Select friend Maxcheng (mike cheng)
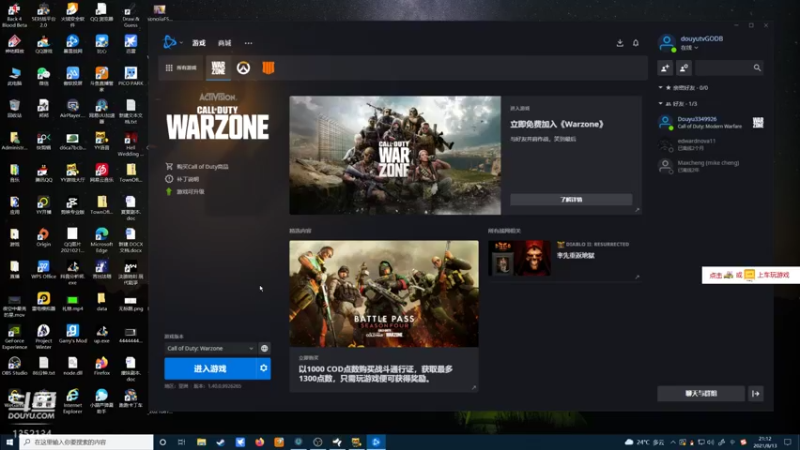Image resolution: width=800 pixels, height=450 pixels. 710,166
